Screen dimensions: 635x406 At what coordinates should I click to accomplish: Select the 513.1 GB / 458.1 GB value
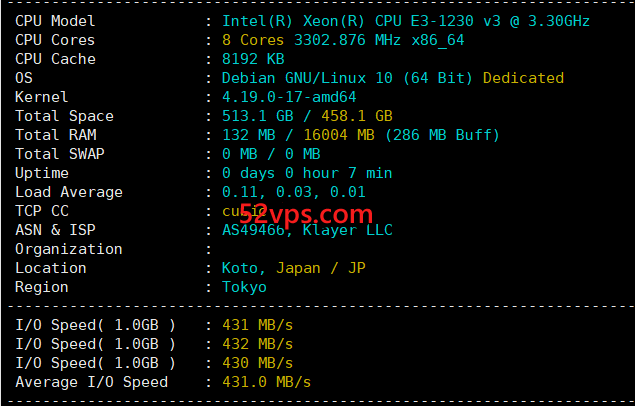coord(307,116)
